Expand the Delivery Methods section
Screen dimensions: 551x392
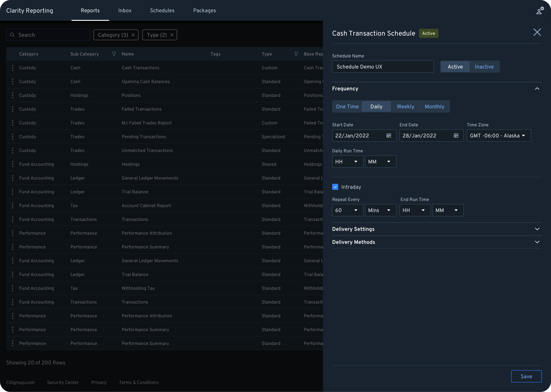tap(537, 242)
